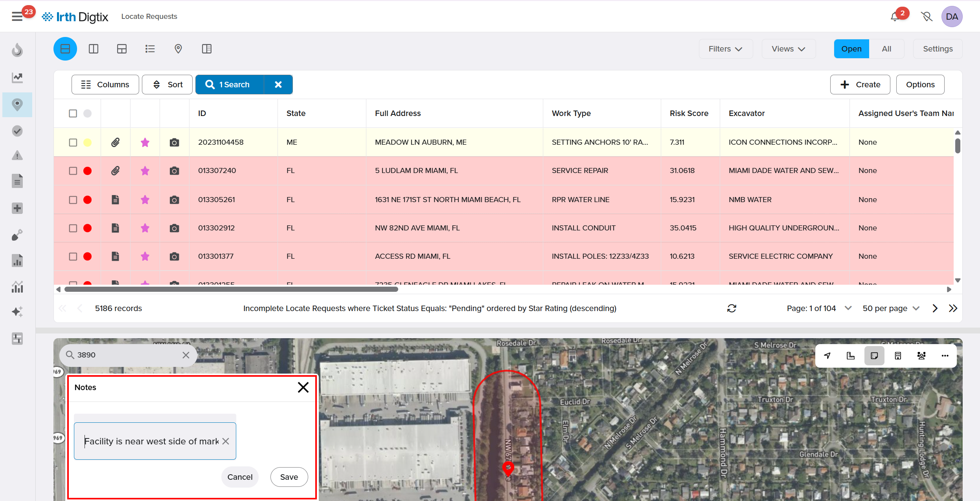
Task: Check the box for MEADOW LN row
Action: [73, 142]
